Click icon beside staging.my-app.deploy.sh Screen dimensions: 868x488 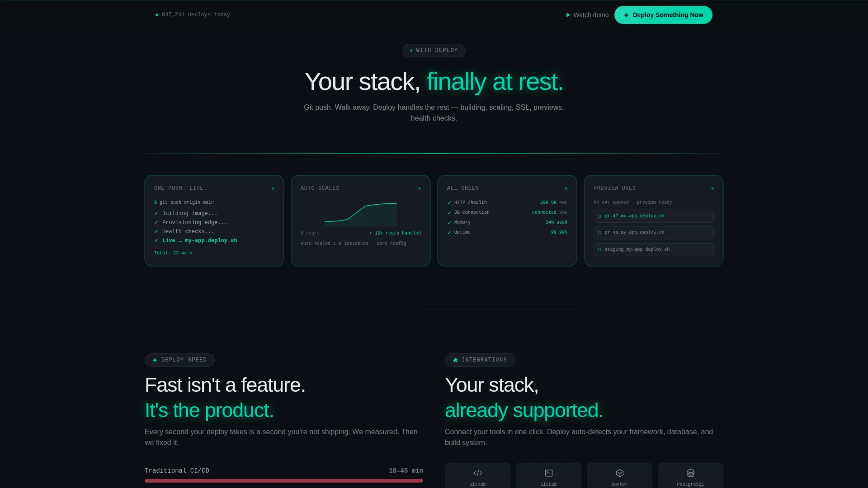[x=599, y=250]
